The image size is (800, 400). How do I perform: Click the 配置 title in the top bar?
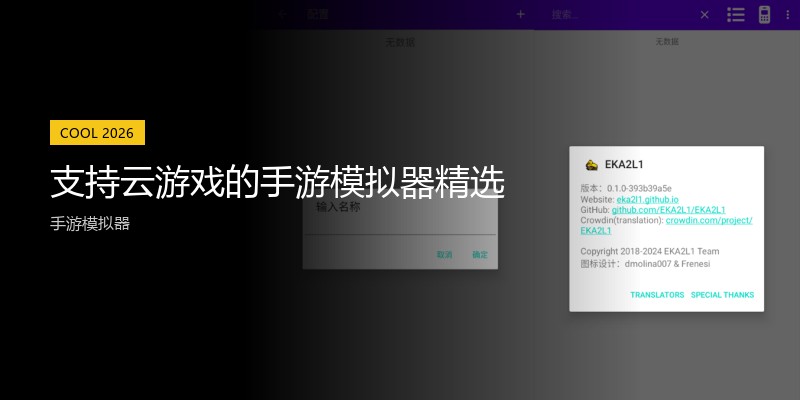(x=317, y=14)
